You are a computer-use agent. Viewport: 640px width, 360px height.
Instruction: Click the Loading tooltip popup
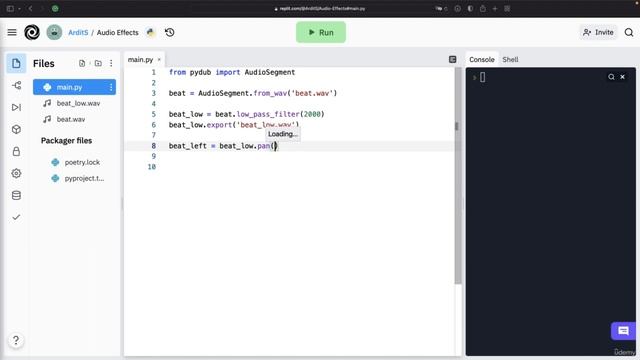point(283,134)
